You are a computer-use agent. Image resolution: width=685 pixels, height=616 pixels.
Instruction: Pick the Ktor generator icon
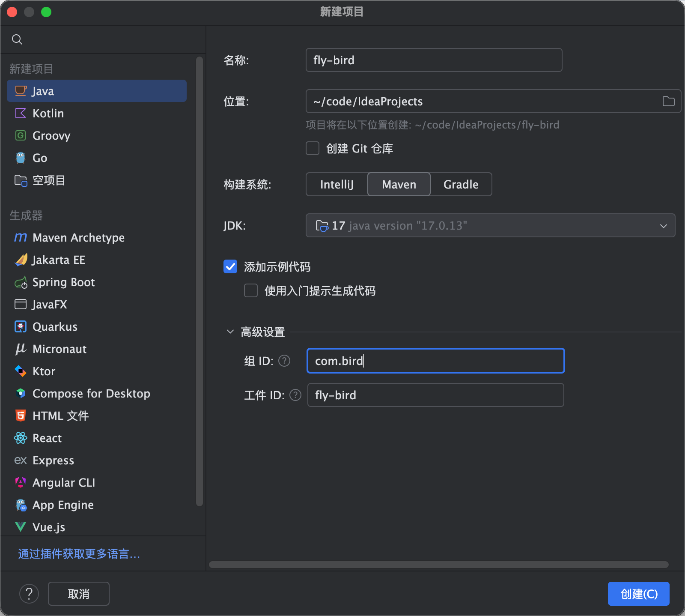(21, 371)
